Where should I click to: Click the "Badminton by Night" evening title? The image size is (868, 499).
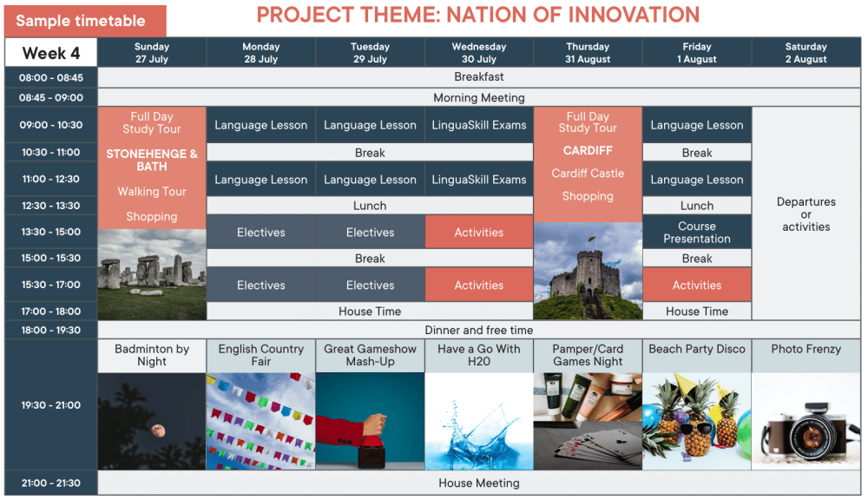coord(152,355)
